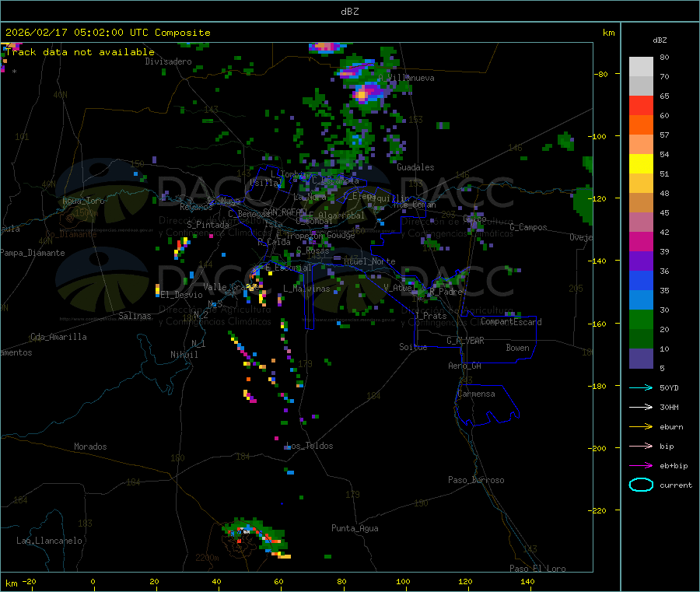Click the -200 km right-axis tick label
Viewport: 700px width, 592px height.
pyautogui.click(x=597, y=448)
